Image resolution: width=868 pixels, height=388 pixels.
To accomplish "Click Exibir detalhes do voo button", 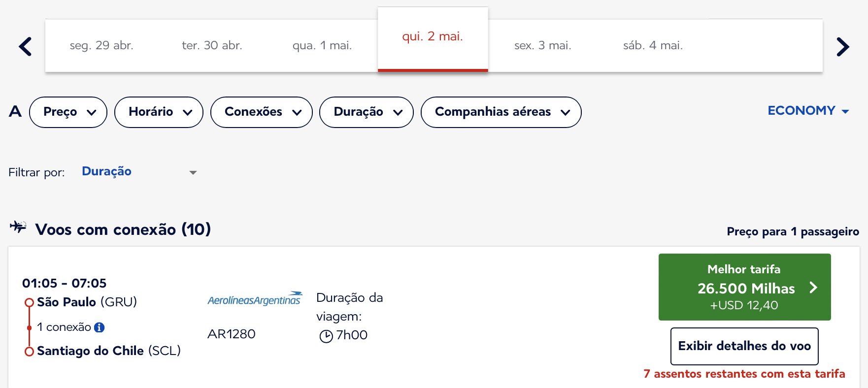I will click(744, 346).
